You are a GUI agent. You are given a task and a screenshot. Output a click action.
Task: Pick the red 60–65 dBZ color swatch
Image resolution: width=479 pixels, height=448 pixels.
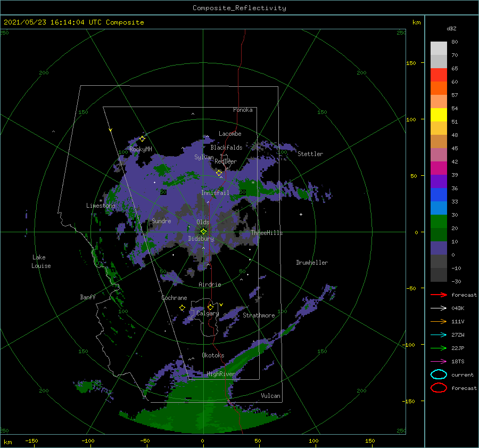click(x=439, y=75)
